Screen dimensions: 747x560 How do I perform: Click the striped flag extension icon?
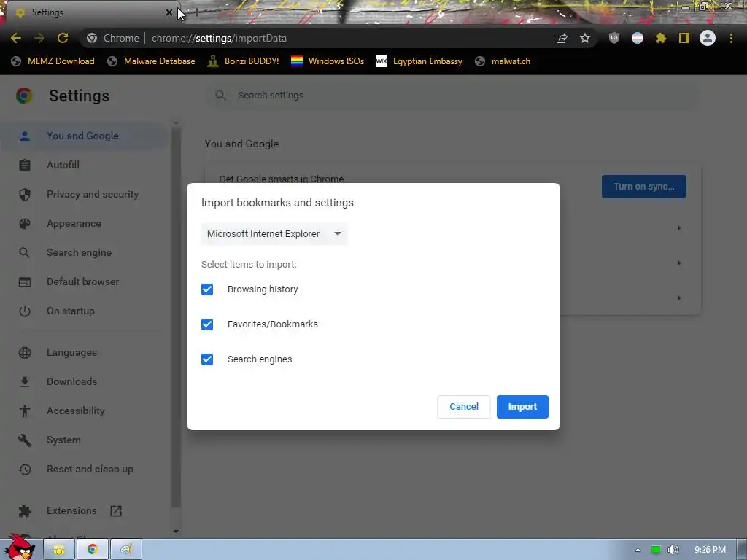638,38
